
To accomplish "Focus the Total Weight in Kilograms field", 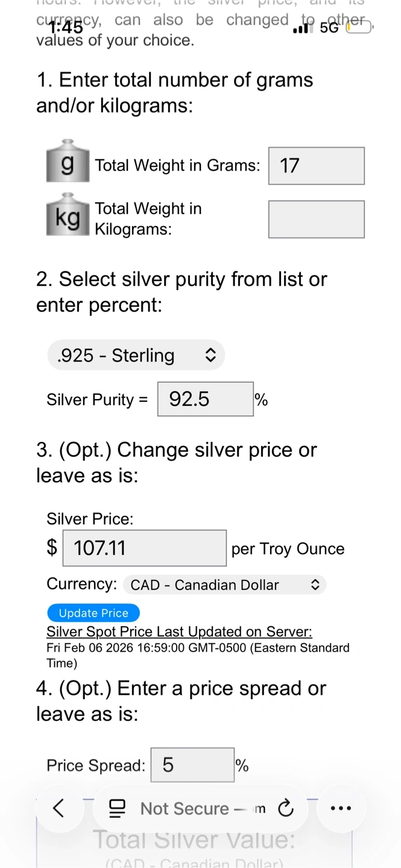I will (316, 219).
